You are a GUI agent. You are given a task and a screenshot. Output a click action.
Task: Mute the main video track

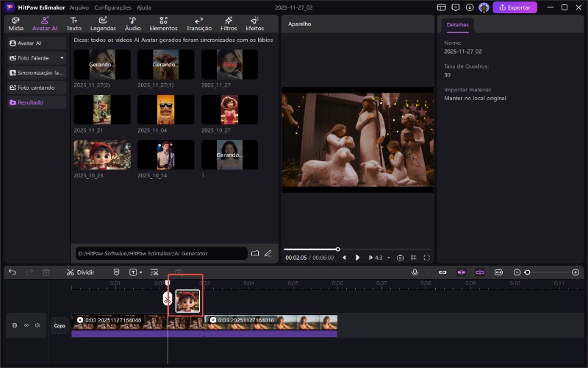(x=37, y=325)
